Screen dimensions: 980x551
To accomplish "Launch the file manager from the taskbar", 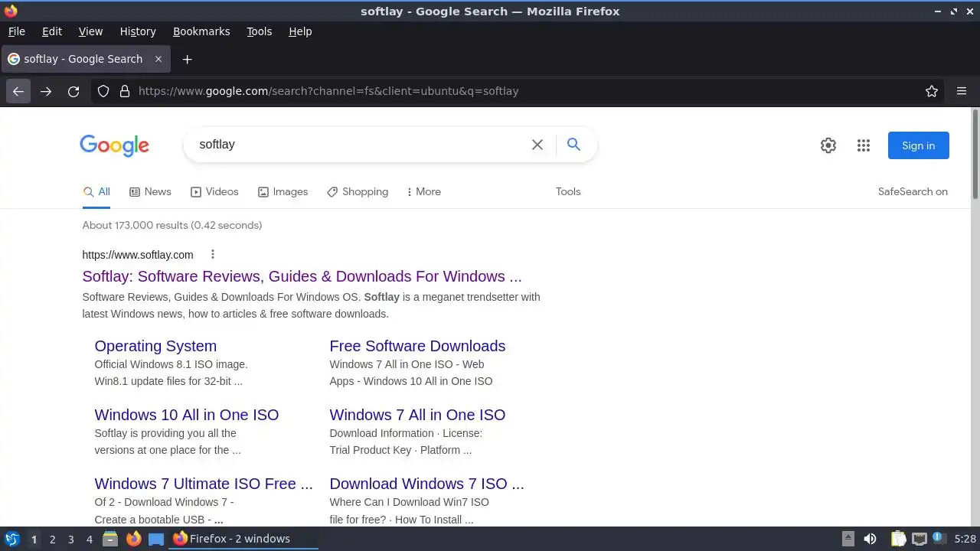I will (110, 539).
